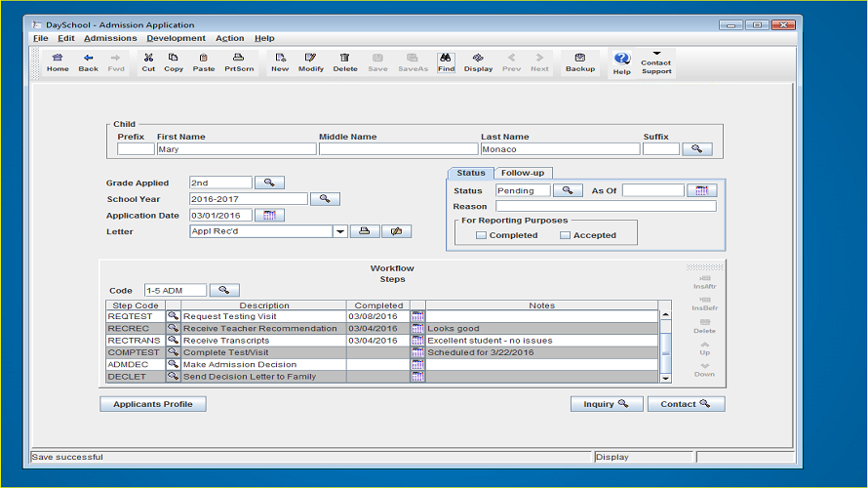Open the Admissions menu
This screenshot has width=868, height=488.
(110, 38)
